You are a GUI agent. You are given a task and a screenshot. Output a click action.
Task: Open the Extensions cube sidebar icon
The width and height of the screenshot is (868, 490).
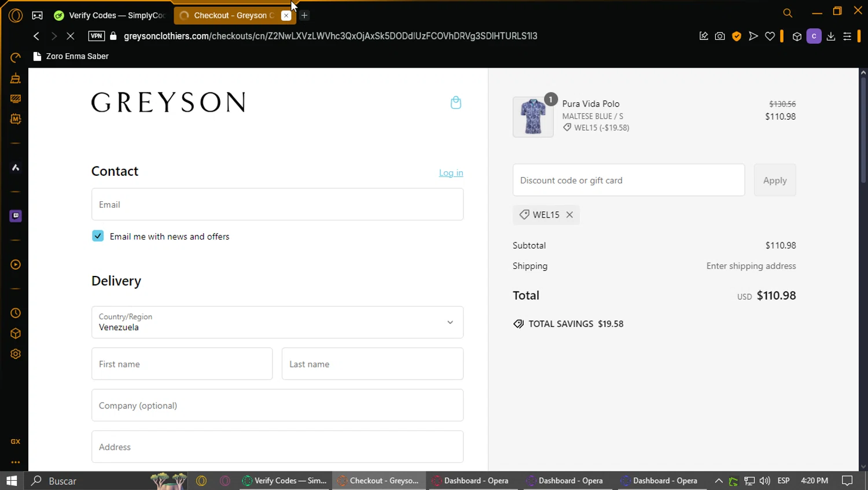pyautogui.click(x=16, y=334)
